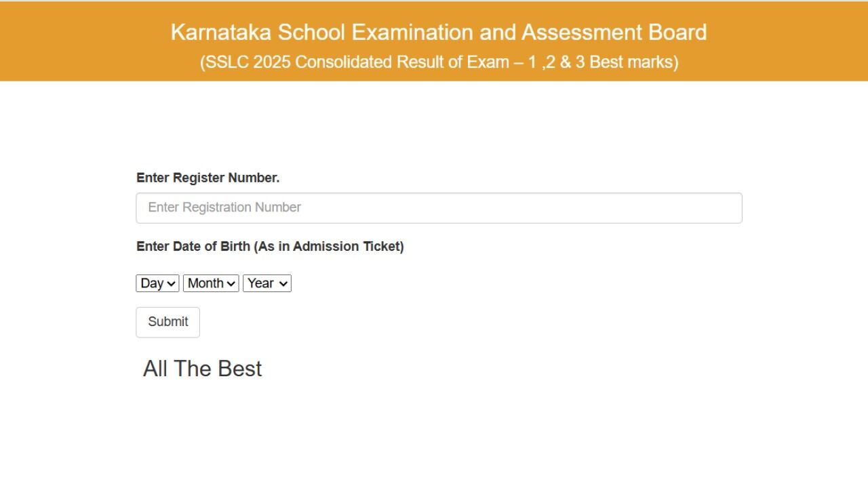Viewport: 868px width, 488px height.
Task: Click the chevron arrow of Day selector
Action: 171,284
